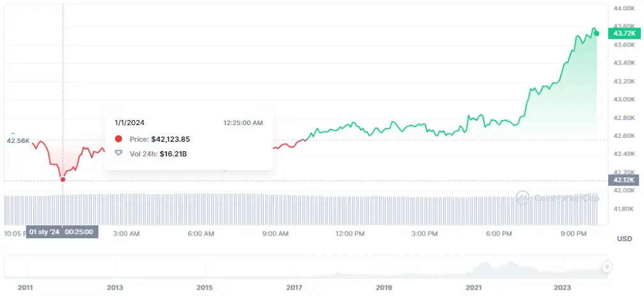The width and height of the screenshot is (644, 300).
Task: Click the 9:00 AM time axis label
Action: (275, 234)
